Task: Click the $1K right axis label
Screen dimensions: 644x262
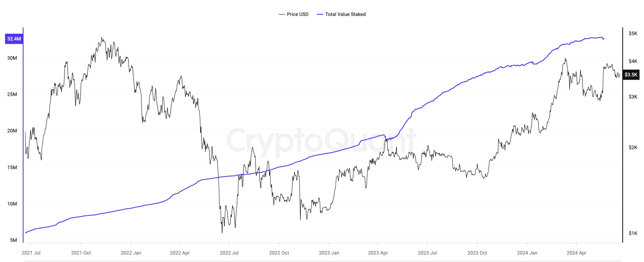Action: point(633,233)
